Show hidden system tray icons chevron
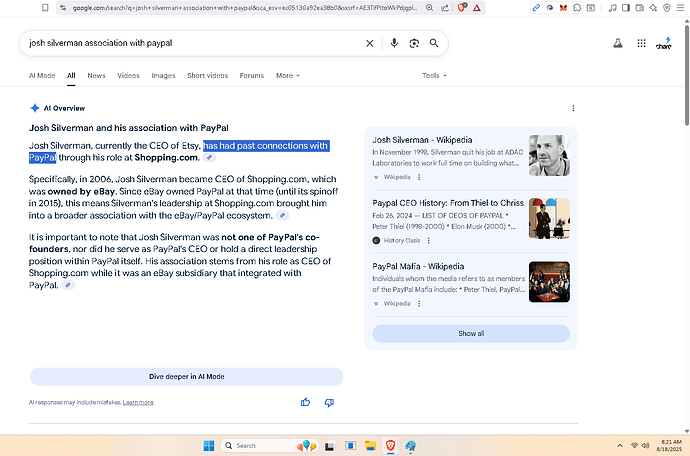This screenshot has width=690, height=456. click(x=620, y=445)
